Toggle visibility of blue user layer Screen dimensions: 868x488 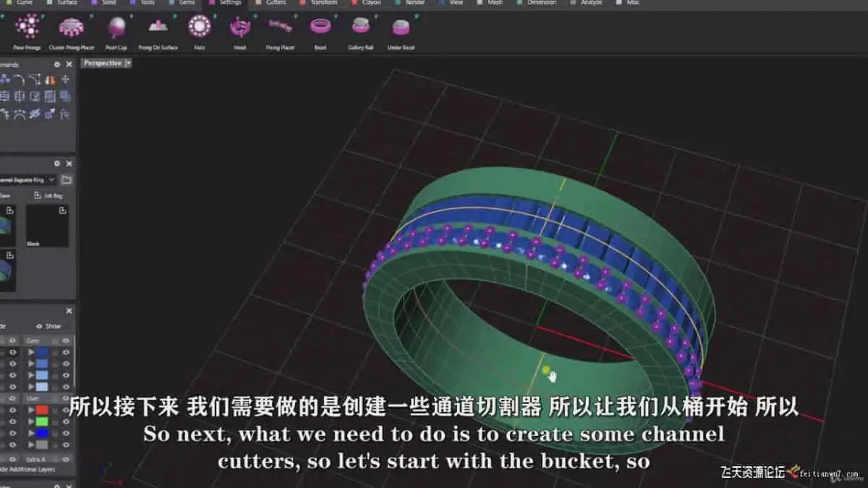[x=66, y=433]
